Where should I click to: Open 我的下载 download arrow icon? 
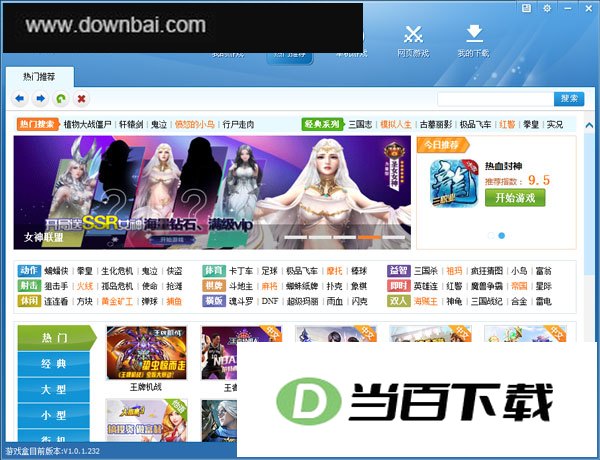474,41
